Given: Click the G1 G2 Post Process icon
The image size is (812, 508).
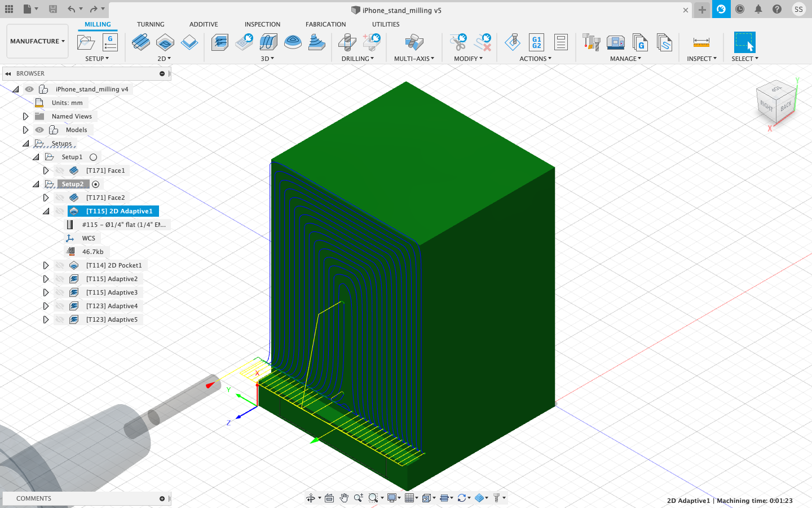Looking at the screenshot, I should coord(537,42).
